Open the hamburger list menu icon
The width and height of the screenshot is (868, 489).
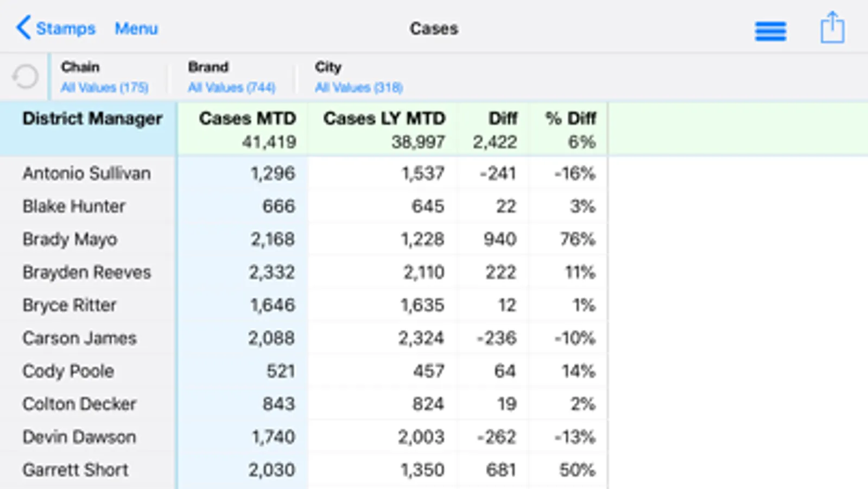tap(770, 30)
